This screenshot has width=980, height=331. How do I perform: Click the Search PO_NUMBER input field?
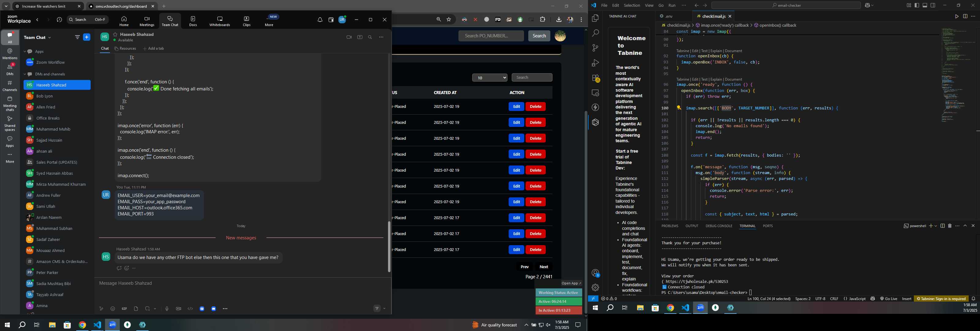click(x=491, y=36)
